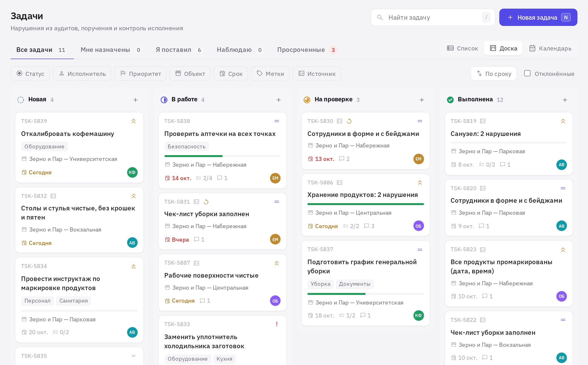Switch to Календарь view
Image resolution: width=588 pixels, height=365 pixels.
tap(550, 48)
